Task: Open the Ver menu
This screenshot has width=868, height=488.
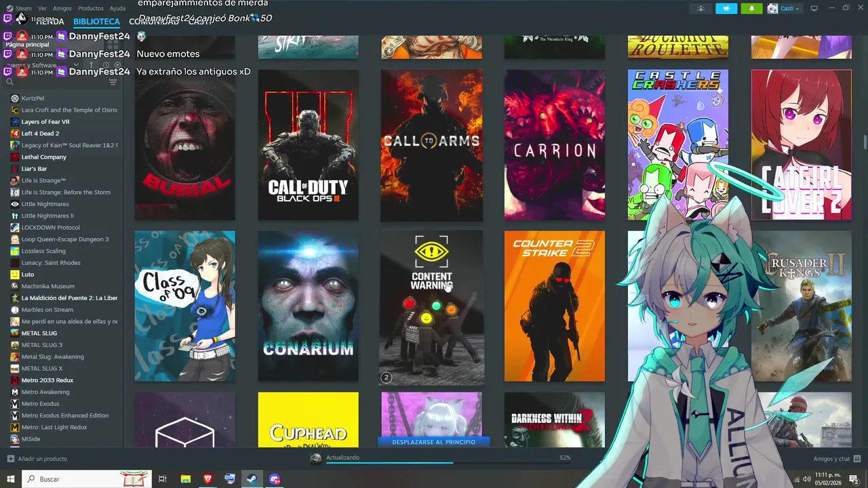Action: click(x=42, y=8)
